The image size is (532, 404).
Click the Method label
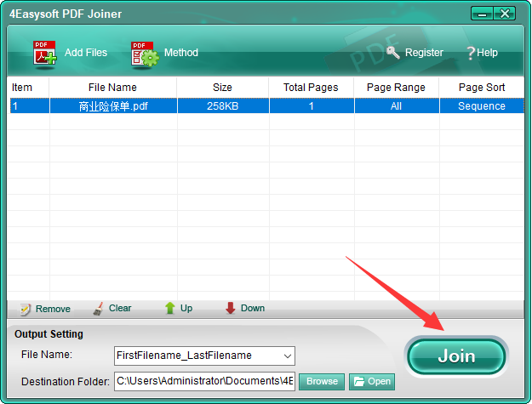(180, 53)
